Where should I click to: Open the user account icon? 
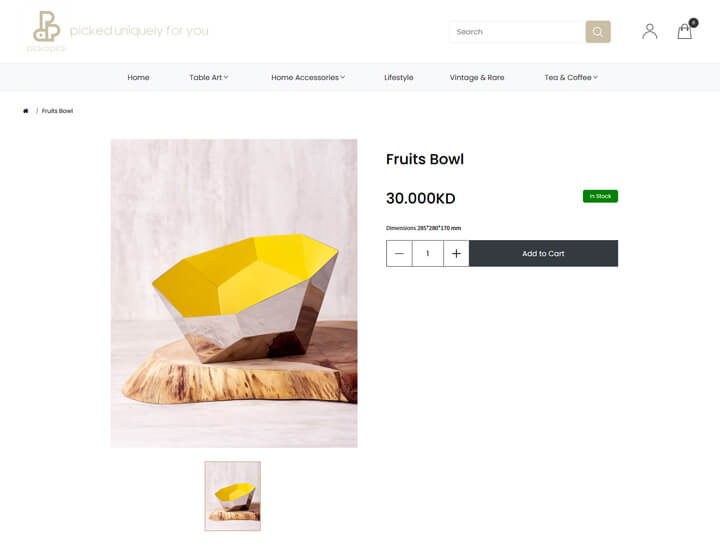click(649, 32)
